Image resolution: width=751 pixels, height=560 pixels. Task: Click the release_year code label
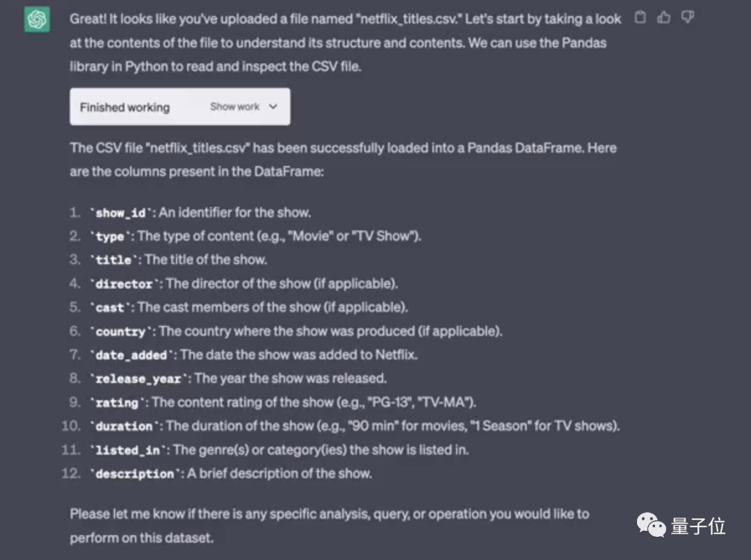tap(138, 379)
